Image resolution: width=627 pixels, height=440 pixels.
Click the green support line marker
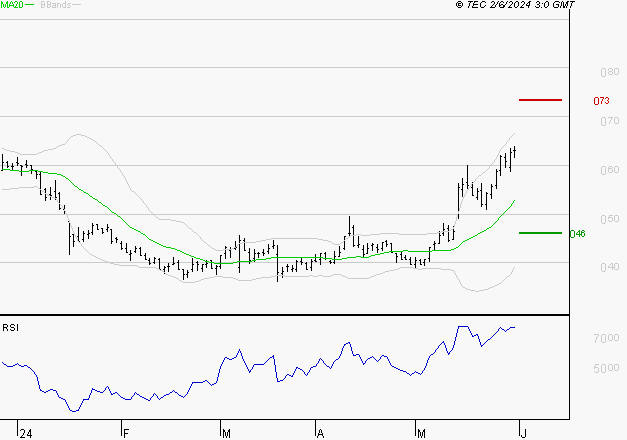[x=540, y=233]
